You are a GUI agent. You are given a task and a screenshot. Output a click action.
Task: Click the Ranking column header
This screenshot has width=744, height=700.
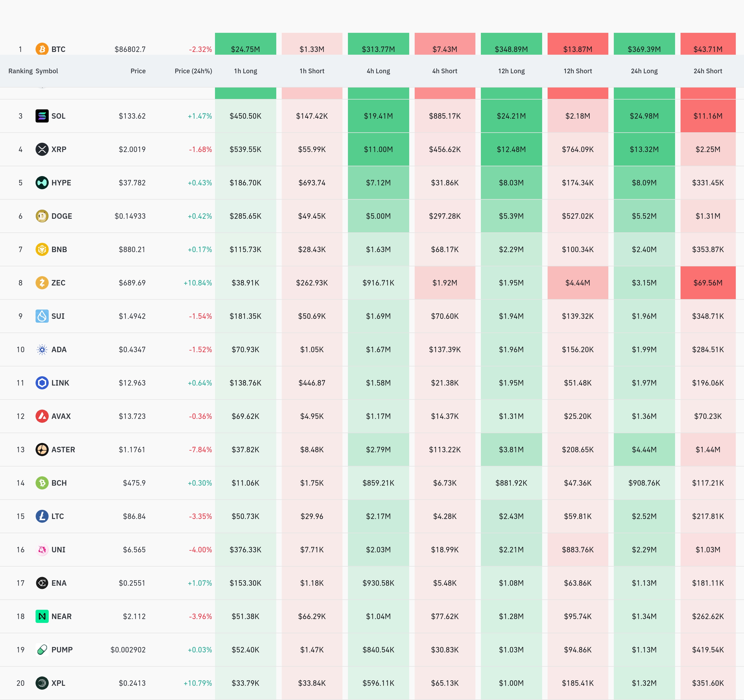coord(20,71)
